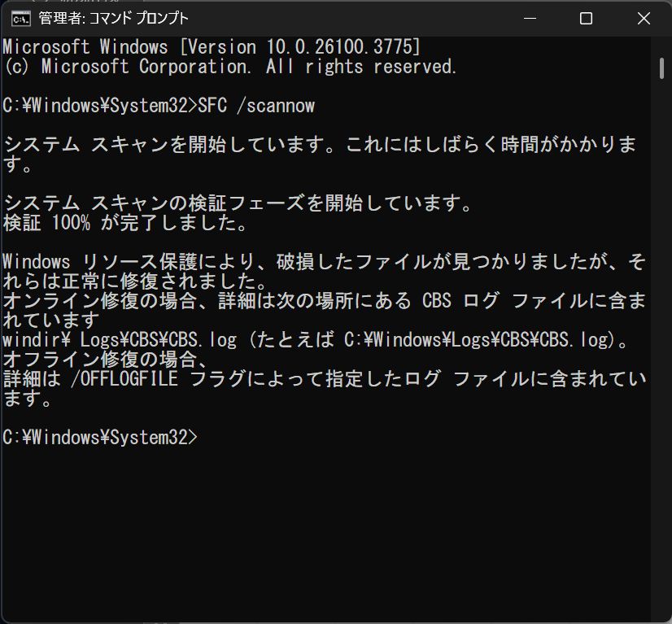Maximize the Command Prompt window
This screenshot has height=624, width=672.
tap(586, 19)
